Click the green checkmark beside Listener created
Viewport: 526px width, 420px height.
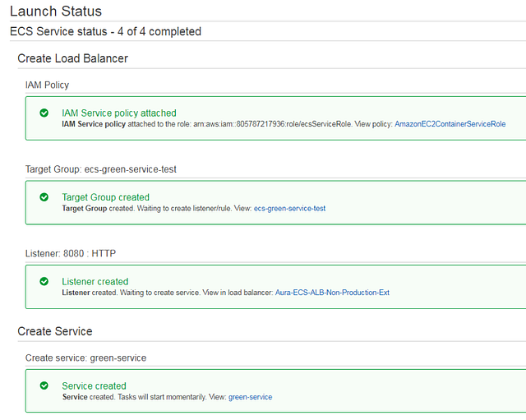pyautogui.click(x=44, y=282)
